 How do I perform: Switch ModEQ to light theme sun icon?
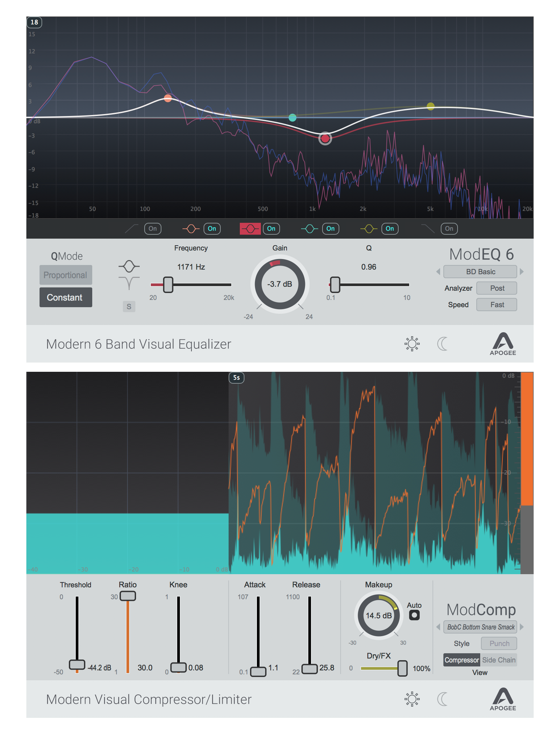pyautogui.click(x=412, y=343)
